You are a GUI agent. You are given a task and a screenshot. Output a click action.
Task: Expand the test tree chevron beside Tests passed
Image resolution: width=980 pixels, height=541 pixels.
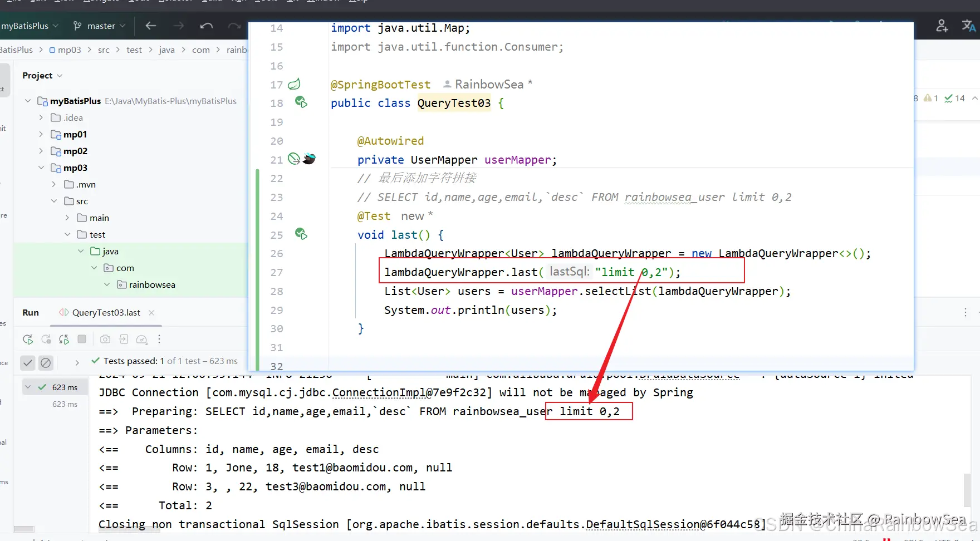tap(77, 362)
